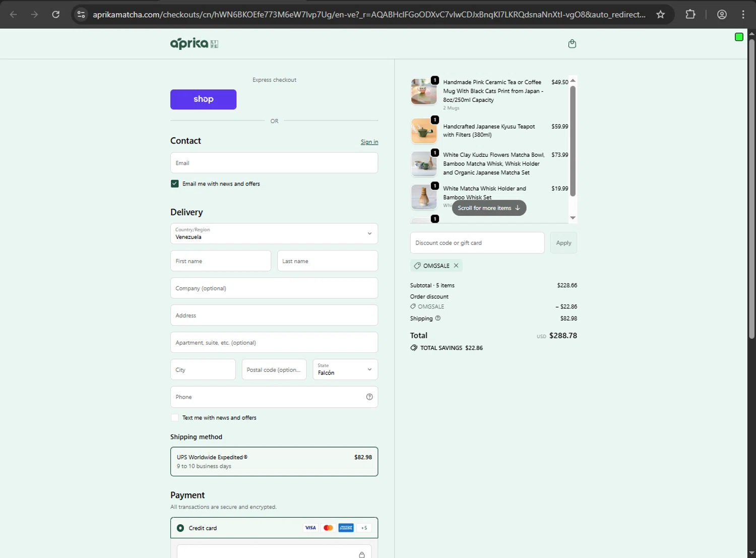This screenshot has height=558, width=756.
Task: Click the Pink Ceramic Mug product thumbnail
Action: [x=424, y=92]
